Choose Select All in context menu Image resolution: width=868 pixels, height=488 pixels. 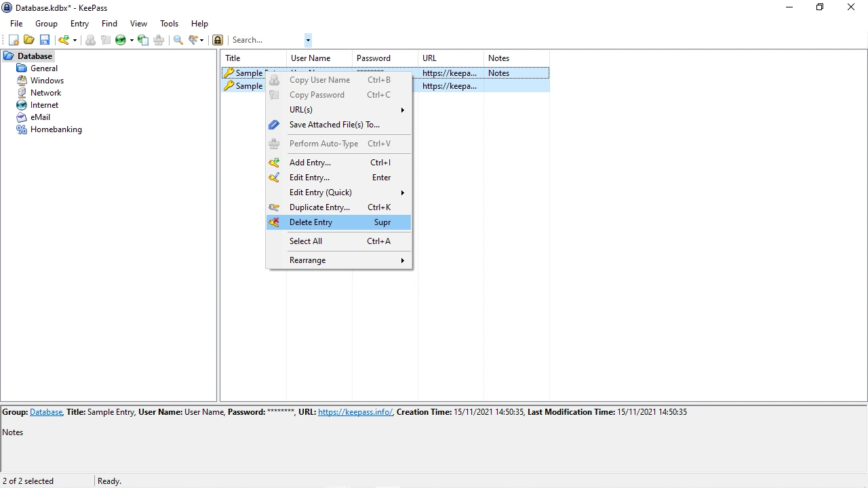tap(338, 241)
